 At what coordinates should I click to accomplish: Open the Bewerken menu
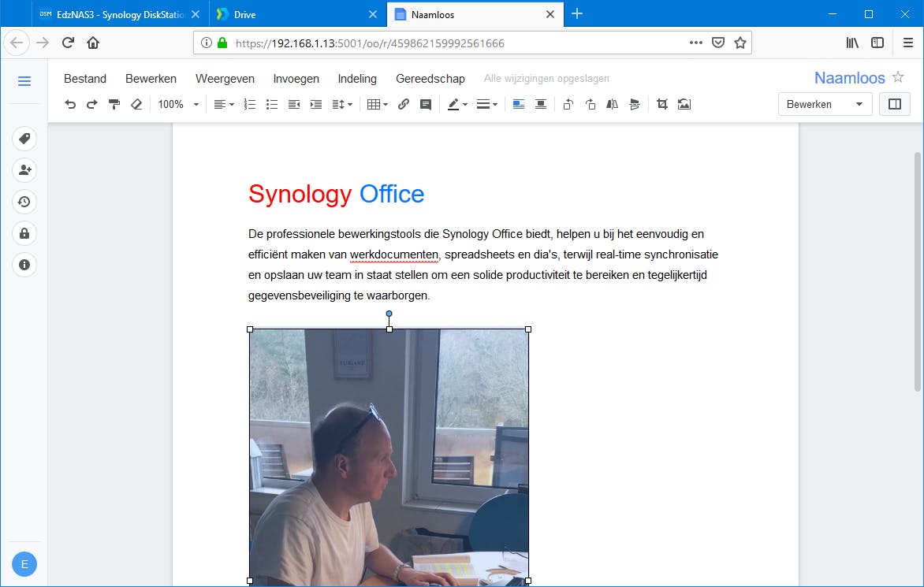(151, 78)
